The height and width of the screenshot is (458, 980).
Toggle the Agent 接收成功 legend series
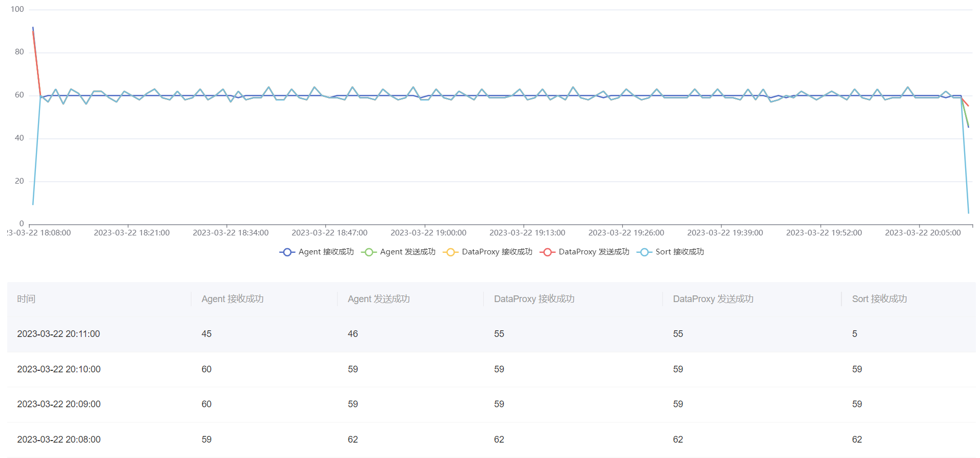coord(317,252)
